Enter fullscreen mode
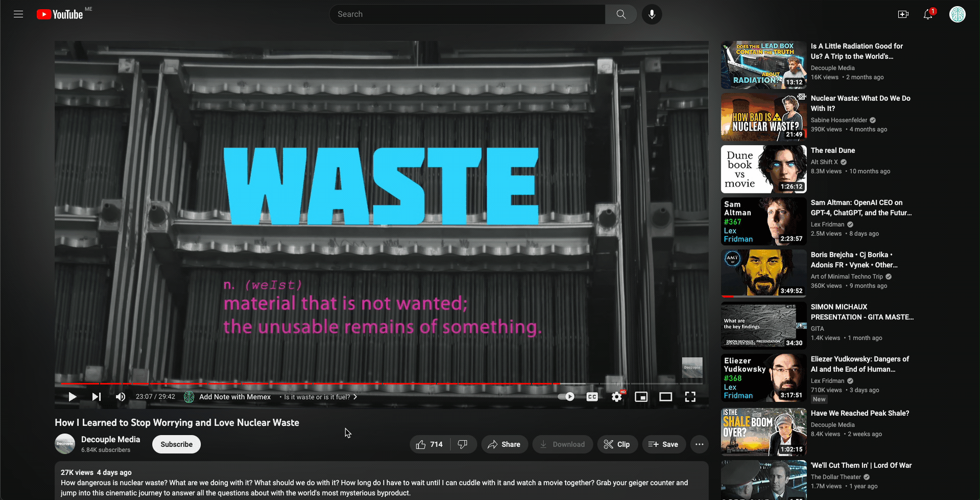This screenshot has width=980, height=500. pyautogui.click(x=690, y=397)
